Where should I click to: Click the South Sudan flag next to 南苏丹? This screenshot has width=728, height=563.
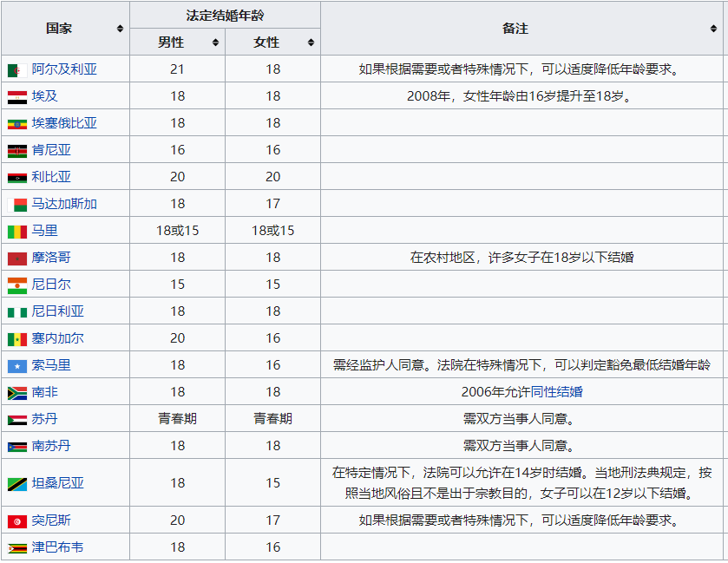[17, 447]
